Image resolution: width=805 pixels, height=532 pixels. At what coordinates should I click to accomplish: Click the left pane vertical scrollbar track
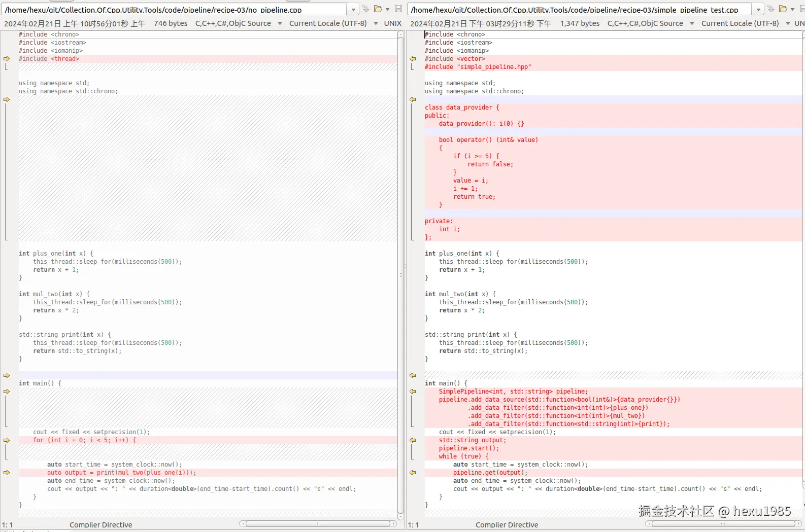[x=400, y=275]
